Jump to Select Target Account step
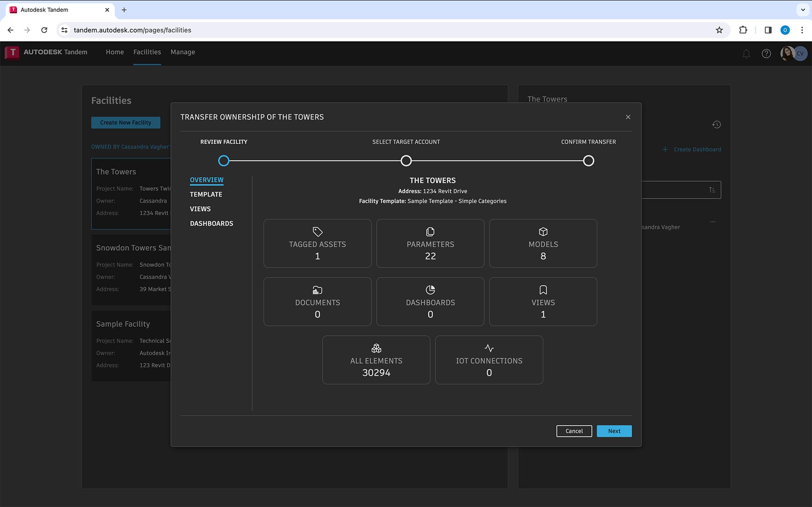The width and height of the screenshot is (812, 507). pyautogui.click(x=406, y=161)
